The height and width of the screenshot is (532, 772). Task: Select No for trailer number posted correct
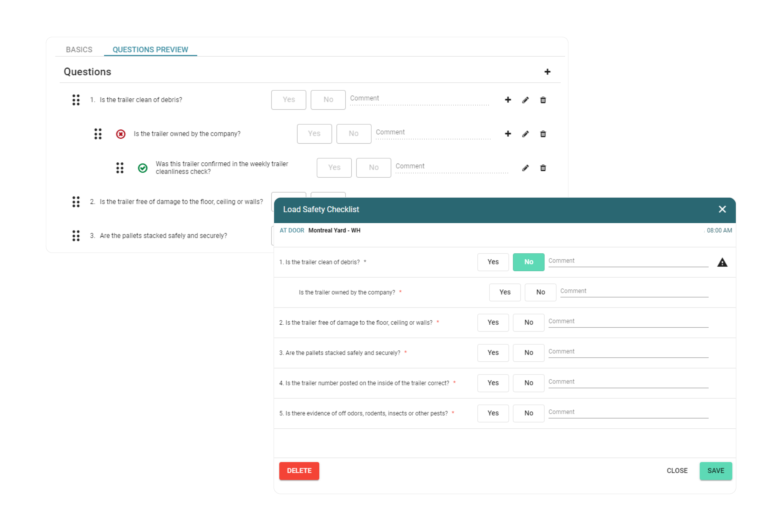(x=529, y=383)
